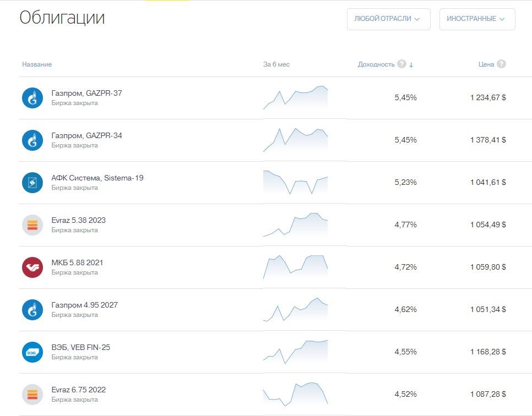Click the Evraz 6.75 2022 logo
This screenshot has width=532, height=416.
32,395
